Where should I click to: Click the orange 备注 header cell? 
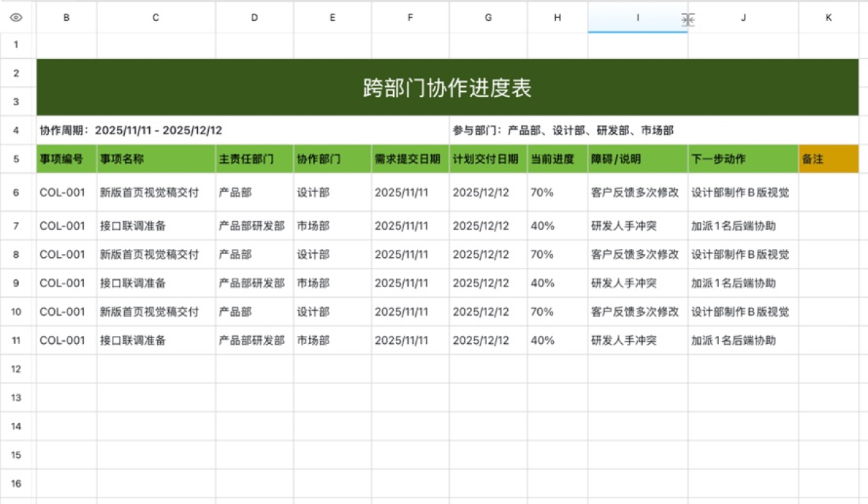pos(829,159)
